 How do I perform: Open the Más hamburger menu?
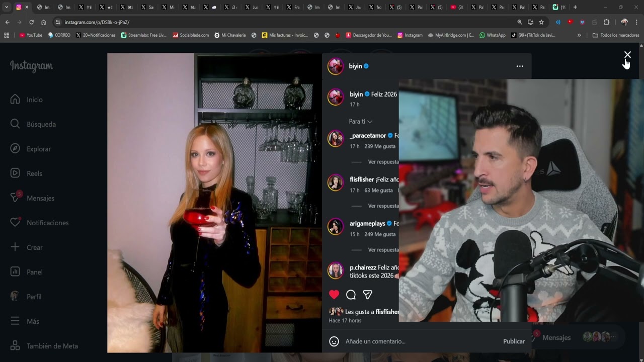click(x=24, y=321)
